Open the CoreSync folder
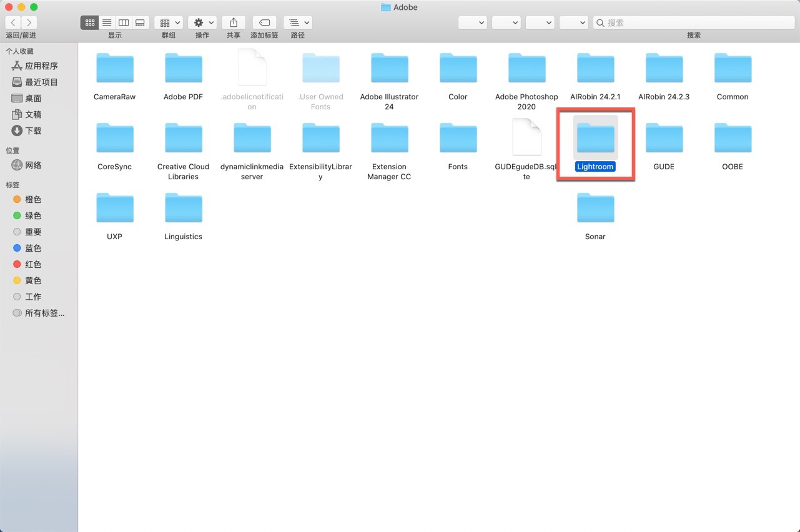Screen dimensions: 800x532 click(x=114, y=139)
